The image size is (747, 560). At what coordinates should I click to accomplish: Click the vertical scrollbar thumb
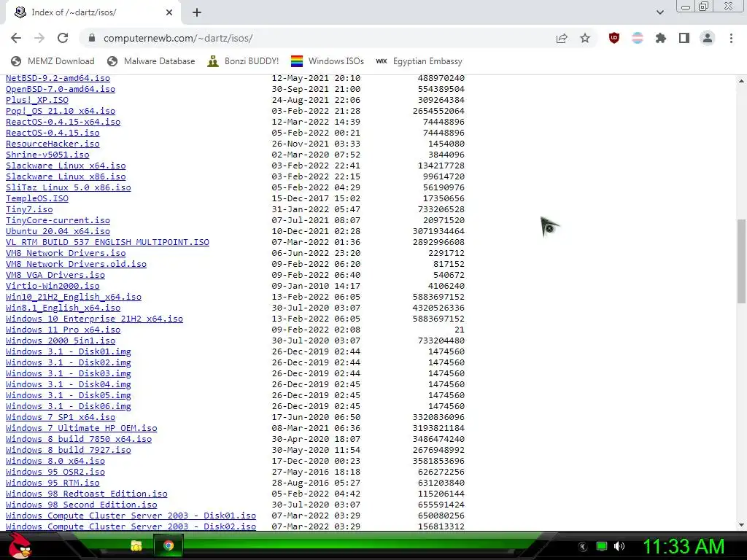tap(741, 261)
